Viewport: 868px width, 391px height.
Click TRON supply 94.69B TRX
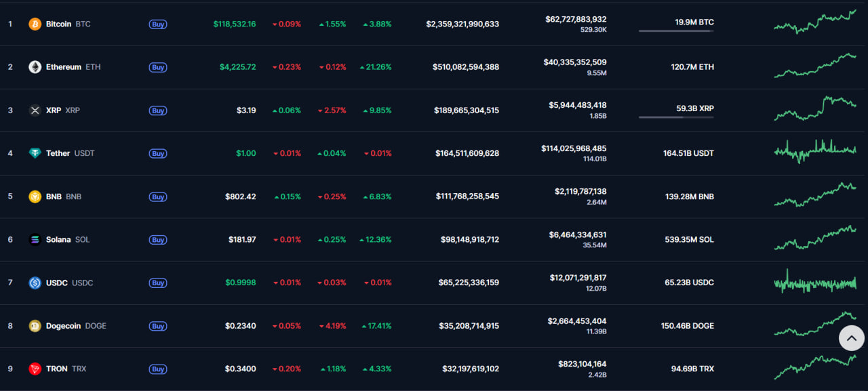click(x=692, y=369)
